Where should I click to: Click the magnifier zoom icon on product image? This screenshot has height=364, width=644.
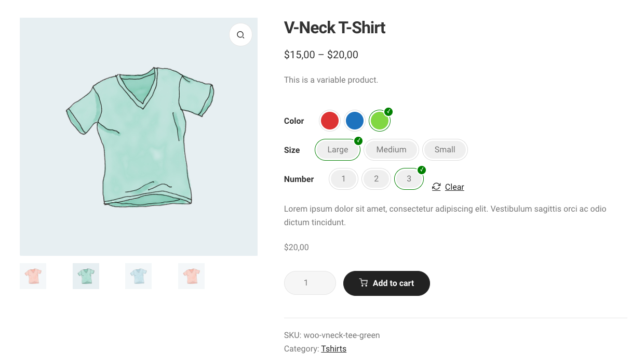pos(240,35)
